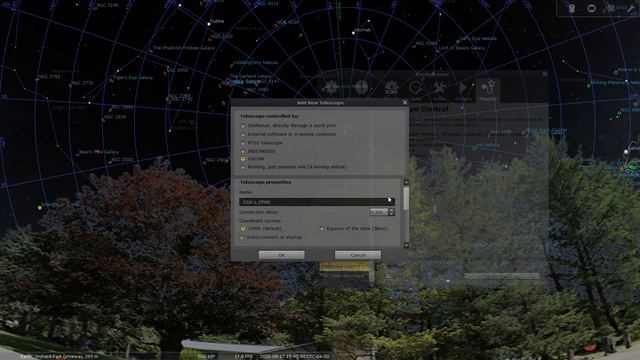Select the Tiger's Eye Galaxy label

(133, 78)
